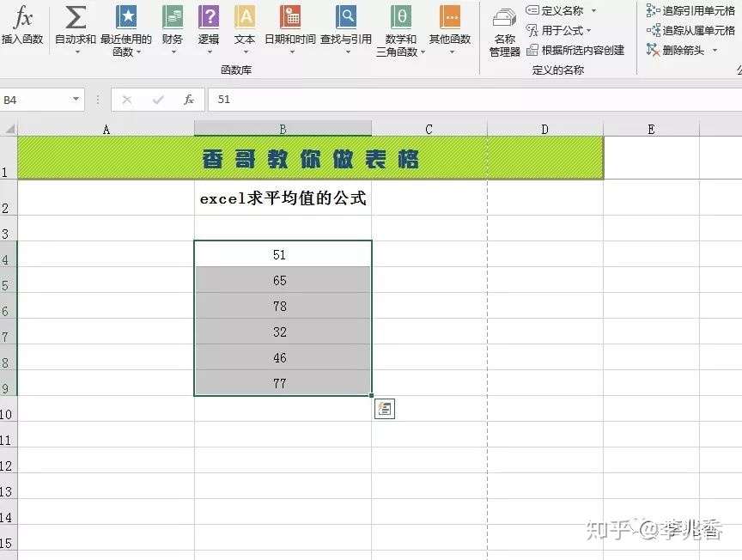Click the Select All corner triangle
The height and width of the screenshot is (560, 742).
10,129
